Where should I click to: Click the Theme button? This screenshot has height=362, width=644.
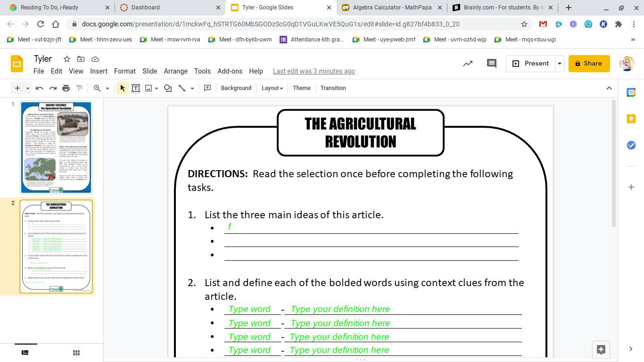point(302,88)
